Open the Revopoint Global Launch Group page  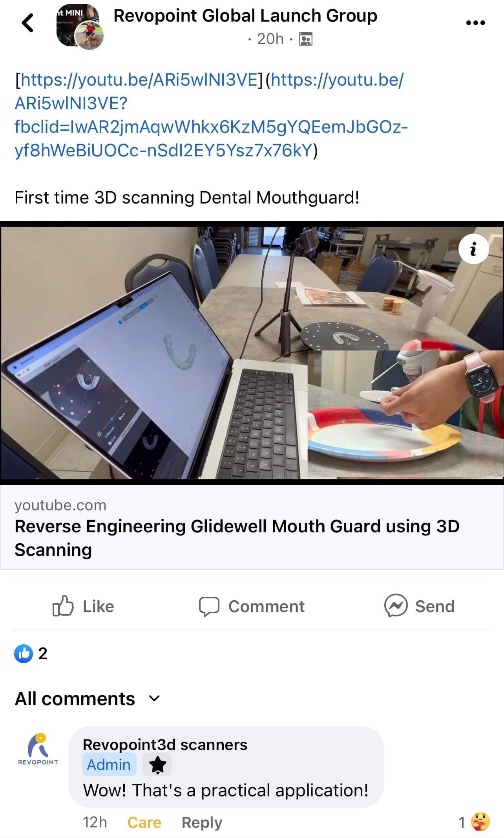pyautogui.click(x=245, y=16)
